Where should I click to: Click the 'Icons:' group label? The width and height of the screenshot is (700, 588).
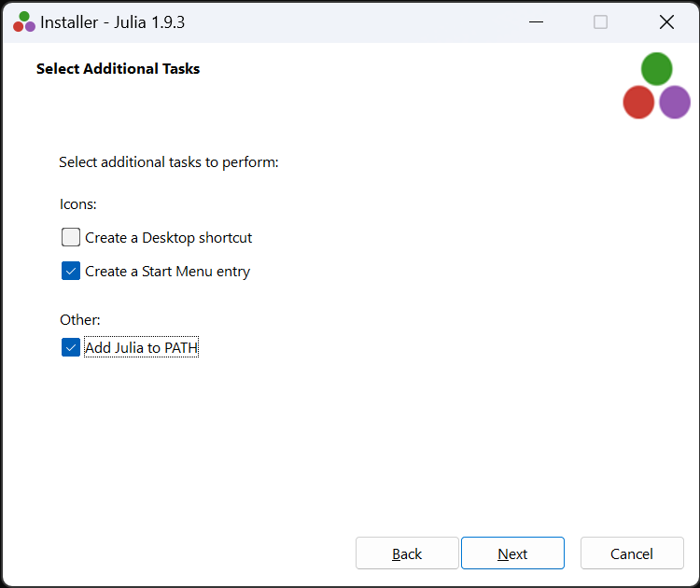tap(78, 204)
